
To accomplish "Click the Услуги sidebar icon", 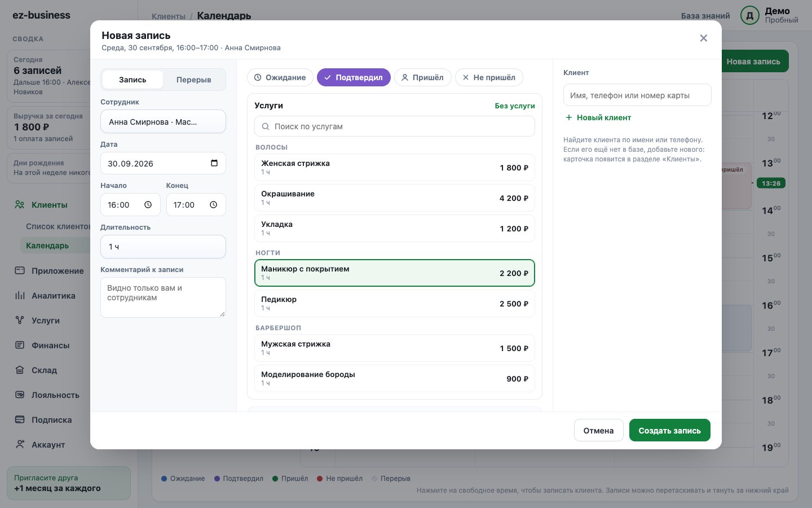I will (20, 321).
